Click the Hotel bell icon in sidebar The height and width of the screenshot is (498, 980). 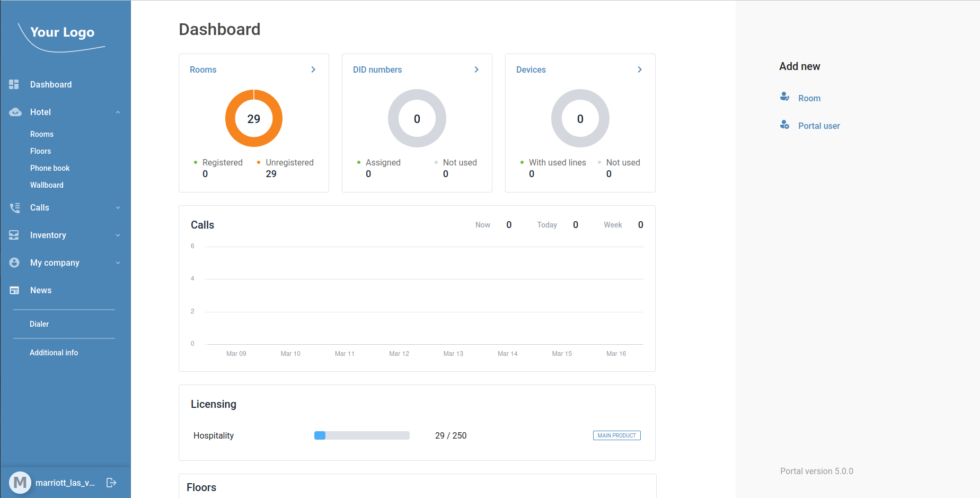pos(15,112)
